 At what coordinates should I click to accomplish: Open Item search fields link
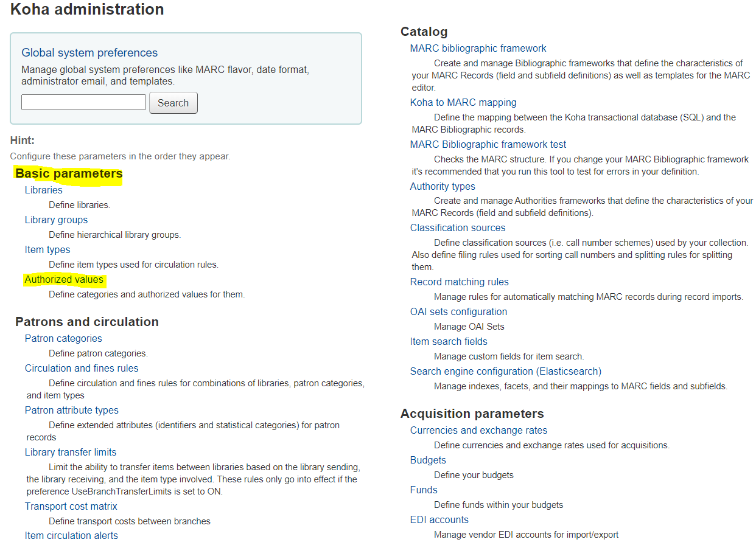click(449, 341)
